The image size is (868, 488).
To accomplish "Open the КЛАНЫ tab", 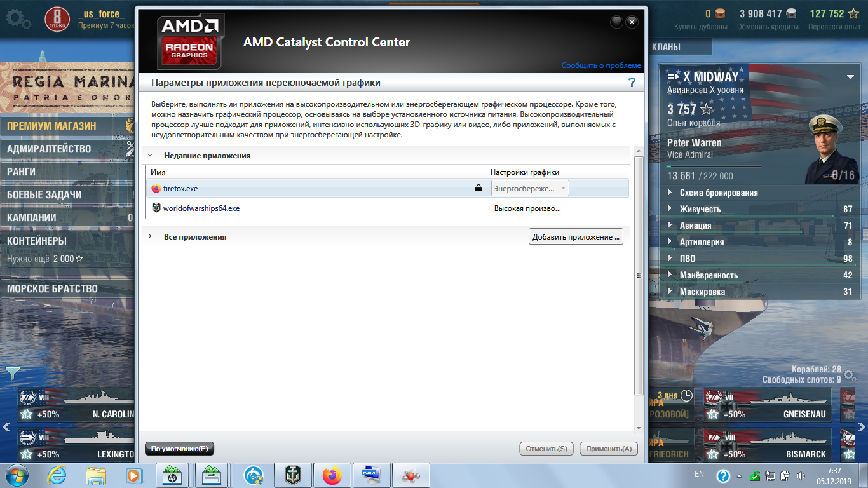I will coord(665,47).
